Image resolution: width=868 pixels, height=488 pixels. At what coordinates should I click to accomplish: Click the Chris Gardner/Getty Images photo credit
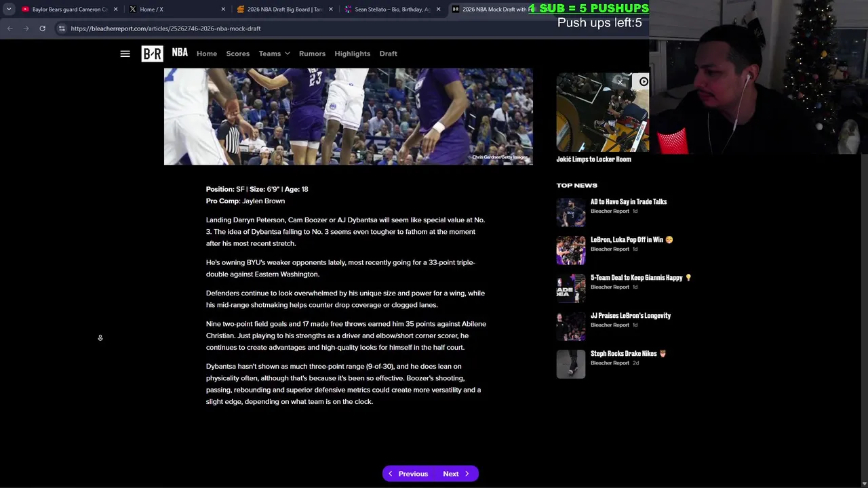[500, 157]
